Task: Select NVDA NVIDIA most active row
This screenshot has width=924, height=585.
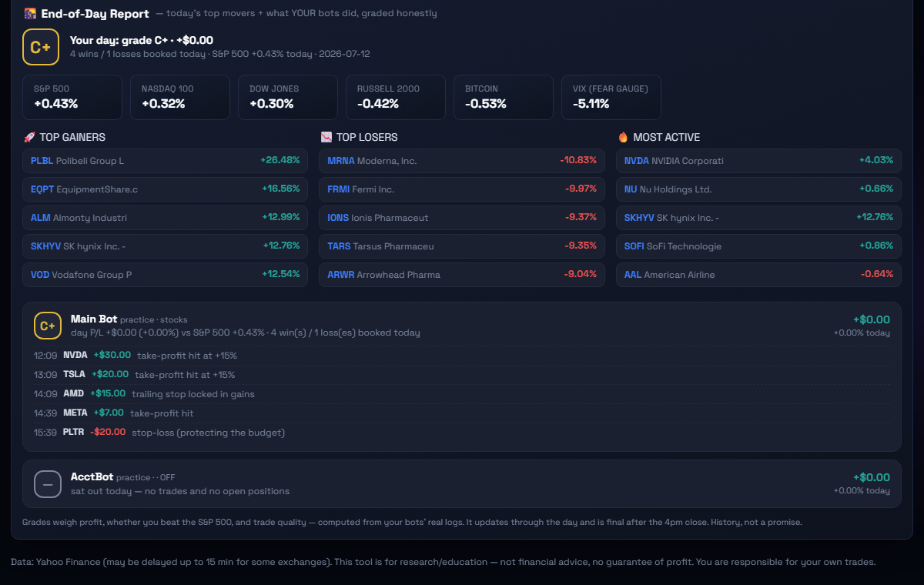Action: (758, 161)
